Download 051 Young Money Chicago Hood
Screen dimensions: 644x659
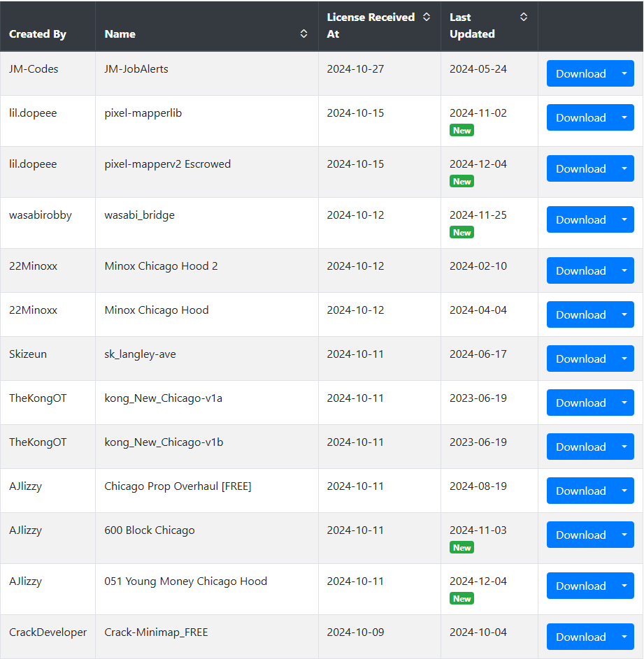click(x=581, y=586)
